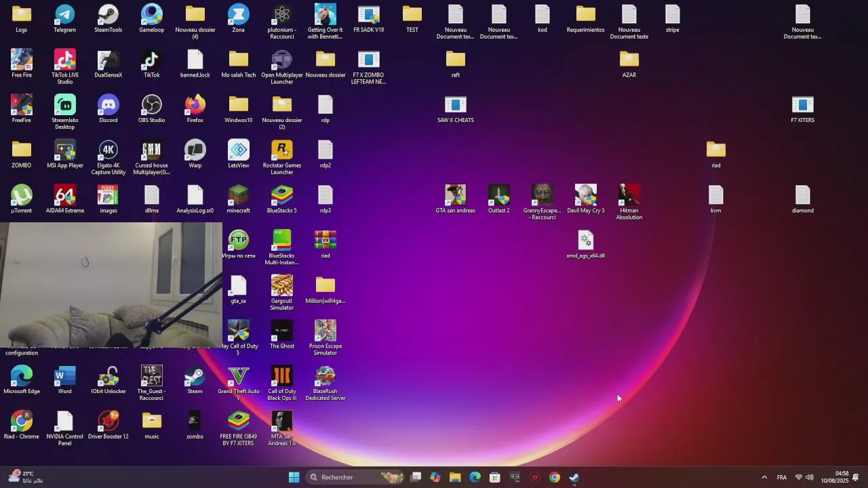Select the Rockstar Games Launcher icon

coord(282,157)
